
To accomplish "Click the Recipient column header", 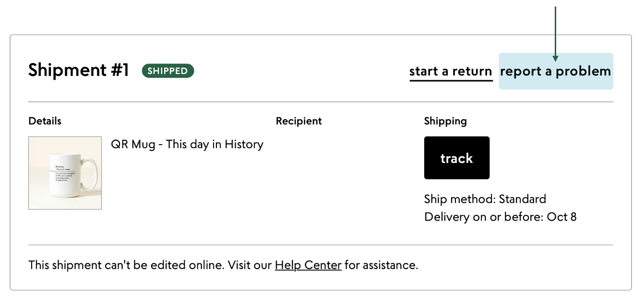I will point(299,121).
